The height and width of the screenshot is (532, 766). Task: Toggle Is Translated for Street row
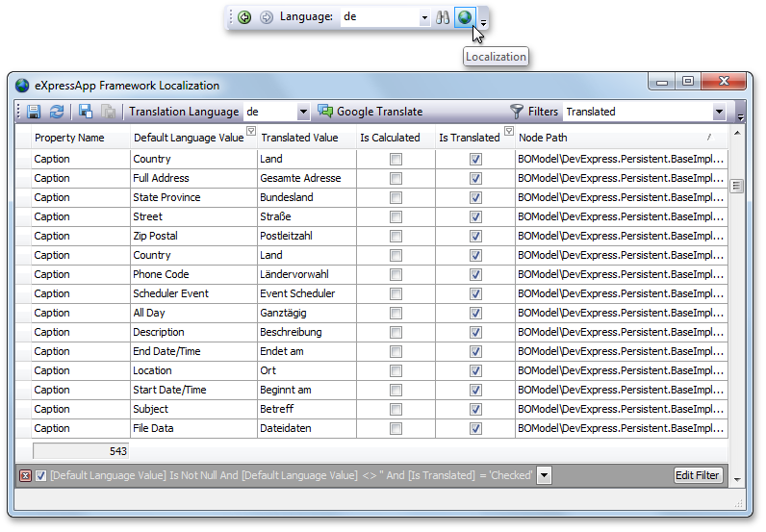(475, 216)
